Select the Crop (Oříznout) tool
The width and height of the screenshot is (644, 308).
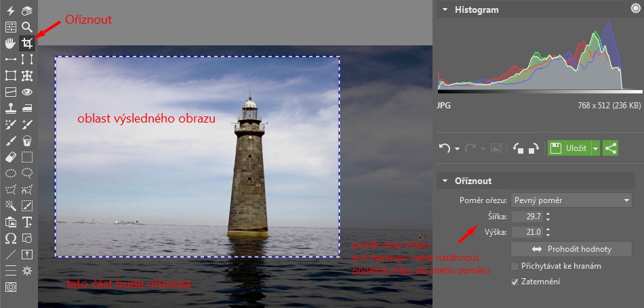[27, 43]
